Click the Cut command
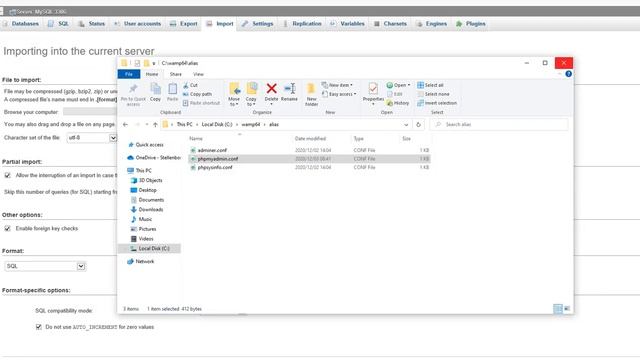 (x=190, y=85)
